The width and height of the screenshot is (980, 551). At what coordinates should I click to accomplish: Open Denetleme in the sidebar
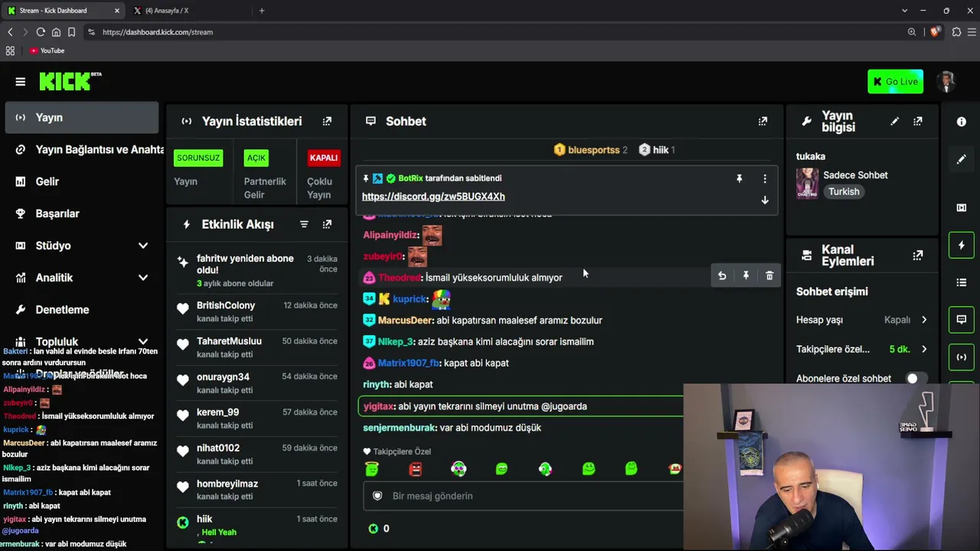(x=82, y=310)
